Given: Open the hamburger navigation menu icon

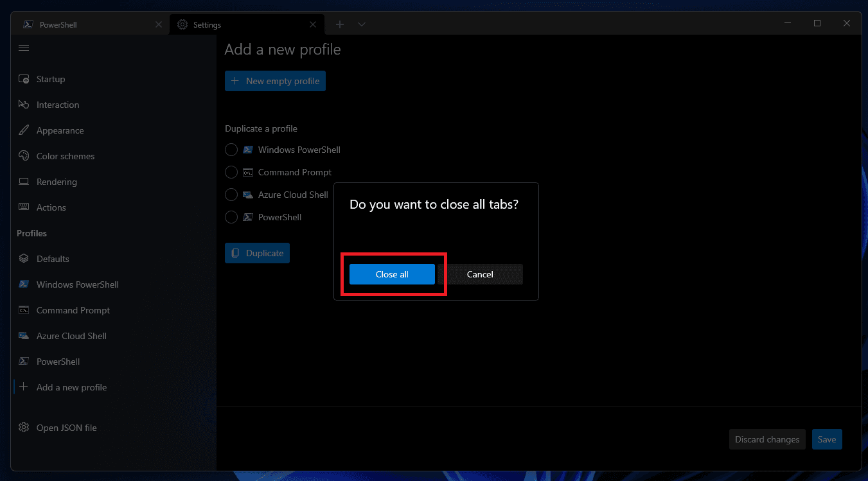Looking at the screenshot, I should coord(24,48).
